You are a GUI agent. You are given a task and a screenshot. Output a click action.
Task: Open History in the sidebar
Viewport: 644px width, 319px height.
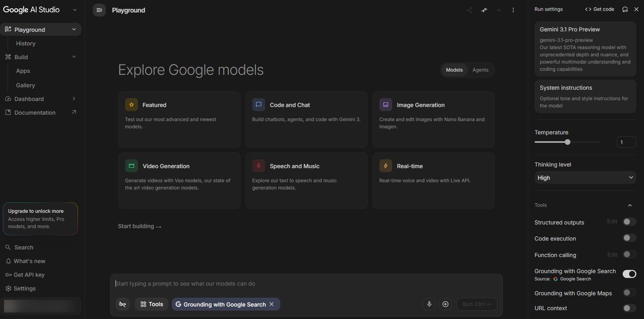click(26, 43)
